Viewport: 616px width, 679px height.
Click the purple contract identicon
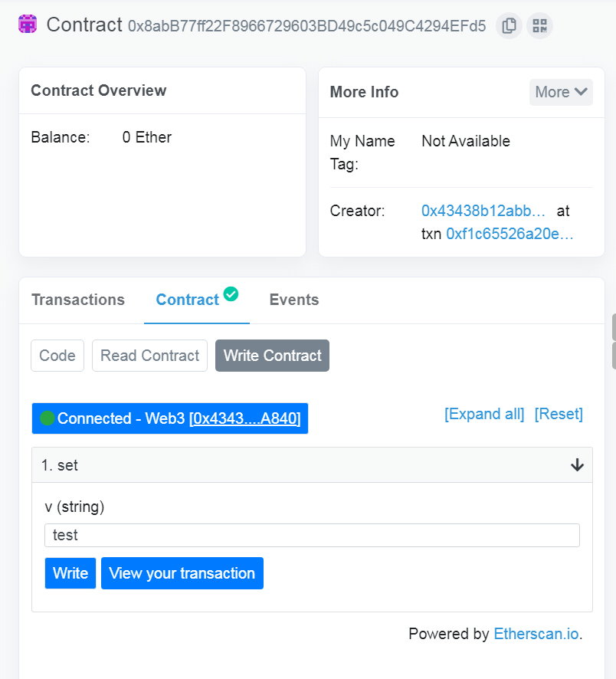[x=28, y=24]
